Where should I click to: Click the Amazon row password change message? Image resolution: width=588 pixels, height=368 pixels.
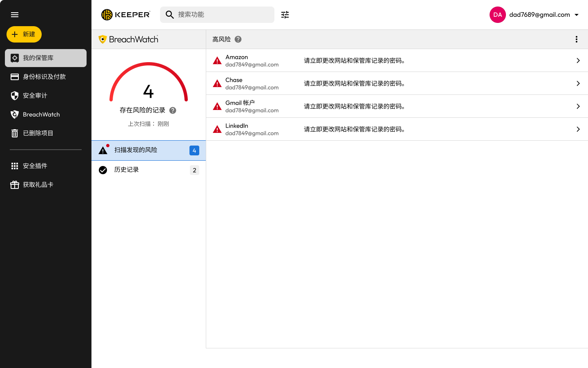pos(355,61)
